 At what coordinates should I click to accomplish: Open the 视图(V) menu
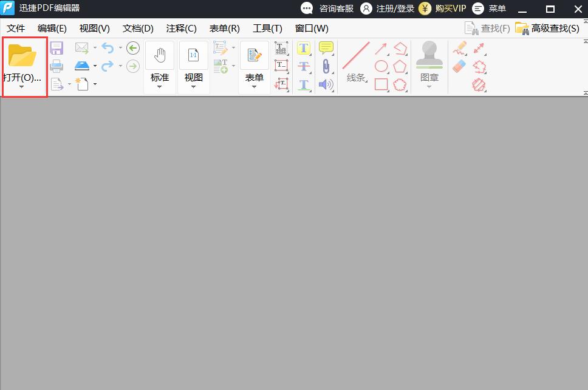pyautogui.click(x=95, y=29)
